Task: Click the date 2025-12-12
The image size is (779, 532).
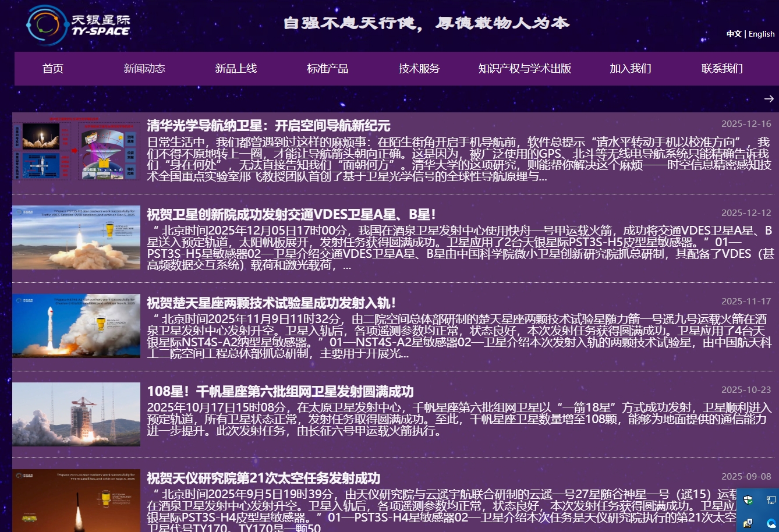Action: click(746, 213)
